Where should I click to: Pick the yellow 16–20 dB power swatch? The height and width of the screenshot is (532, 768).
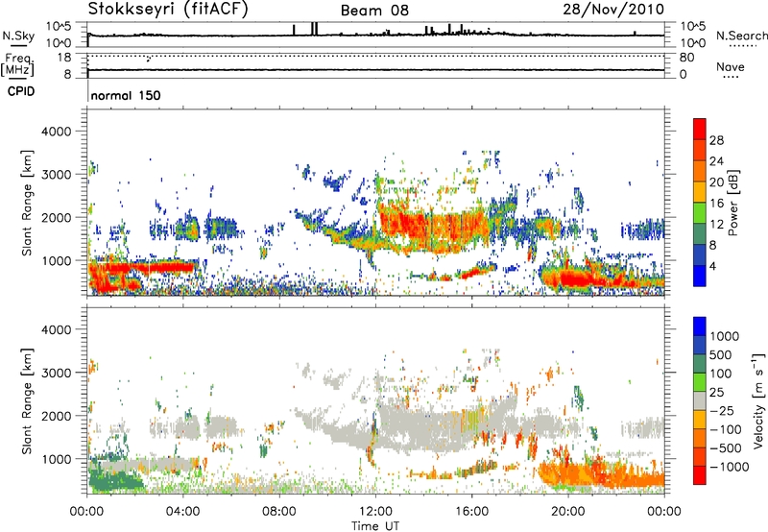700,192
